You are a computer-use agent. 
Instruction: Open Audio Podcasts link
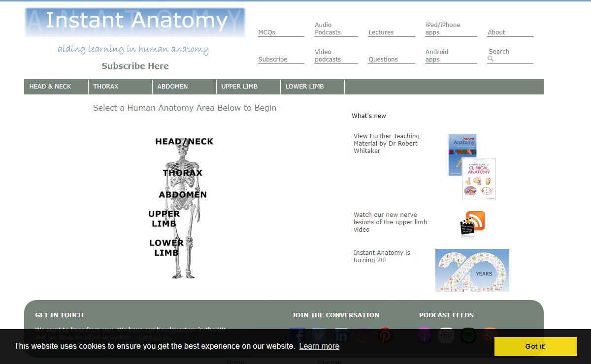click(328, 29)
